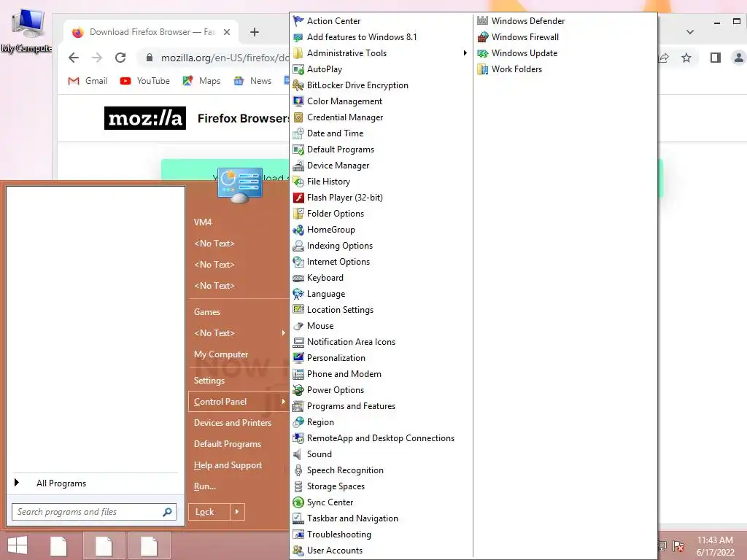Click the Power Options icon
This screenshot has height=560, width=747.
(x=298, y=390)
